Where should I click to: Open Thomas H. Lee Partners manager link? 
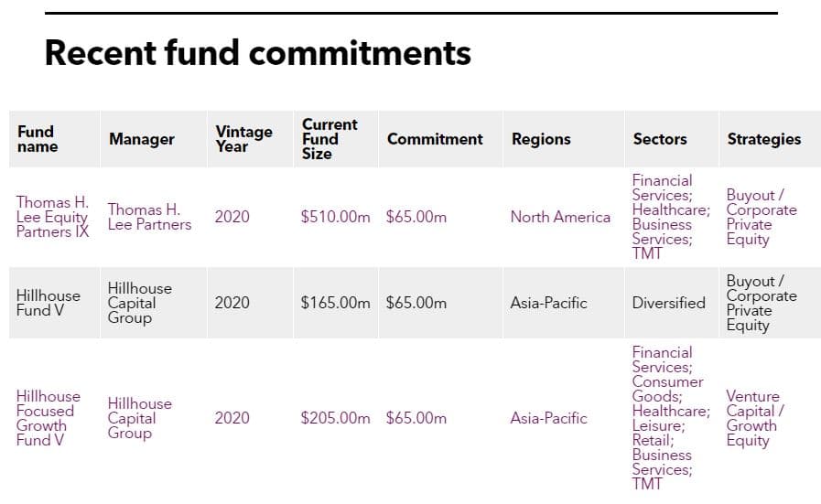coord(149,217)
